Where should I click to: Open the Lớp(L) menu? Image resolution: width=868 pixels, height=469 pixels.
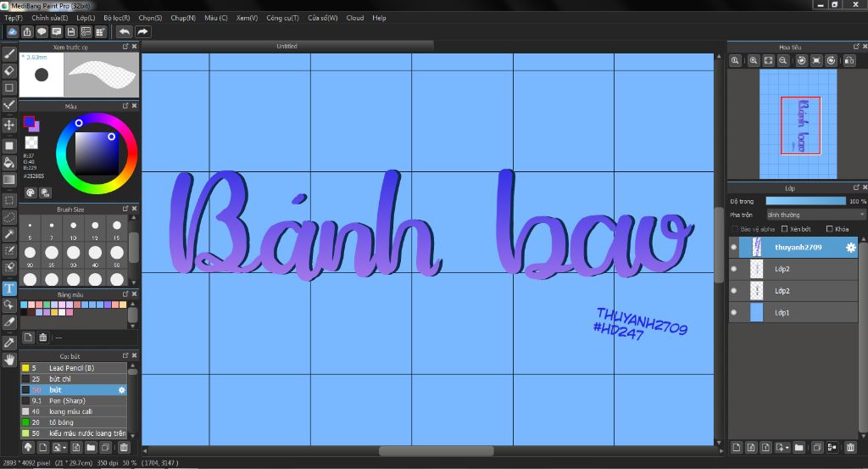pyautogui.click(x=86, y=18)
